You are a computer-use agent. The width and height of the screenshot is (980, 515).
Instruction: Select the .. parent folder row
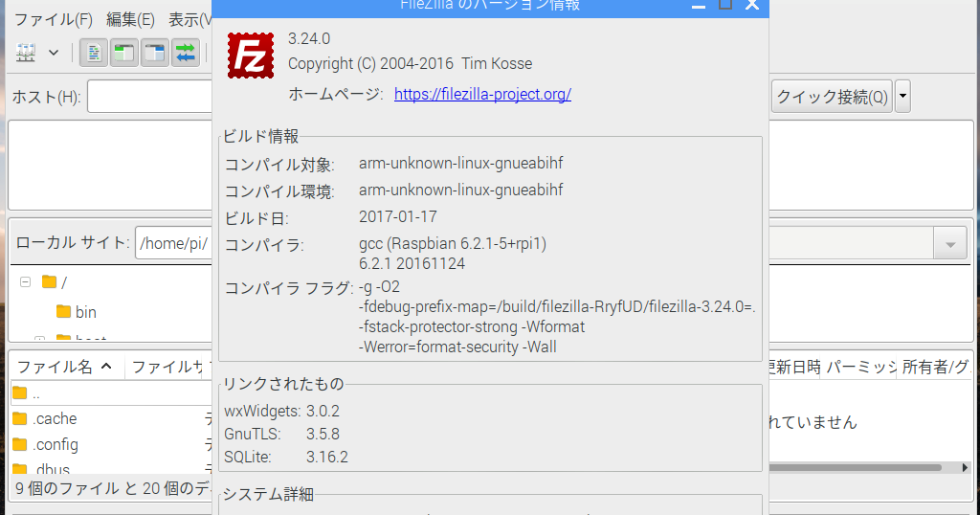click(x=111, y=393)
